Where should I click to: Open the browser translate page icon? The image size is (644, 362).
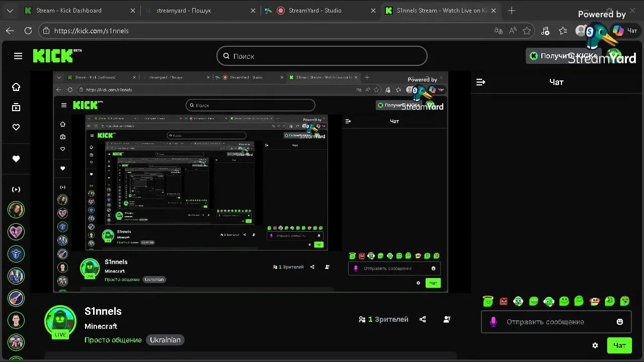[x=499, y=31]
